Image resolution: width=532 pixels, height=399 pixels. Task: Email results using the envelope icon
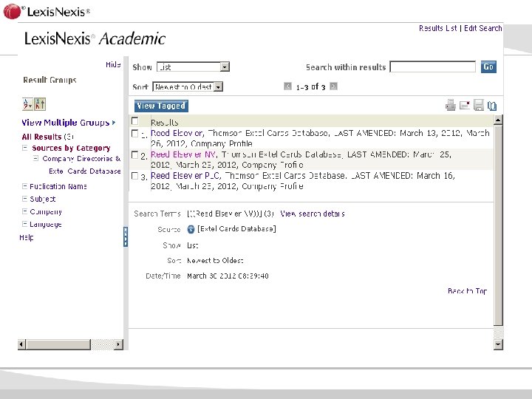coord(465,105)
